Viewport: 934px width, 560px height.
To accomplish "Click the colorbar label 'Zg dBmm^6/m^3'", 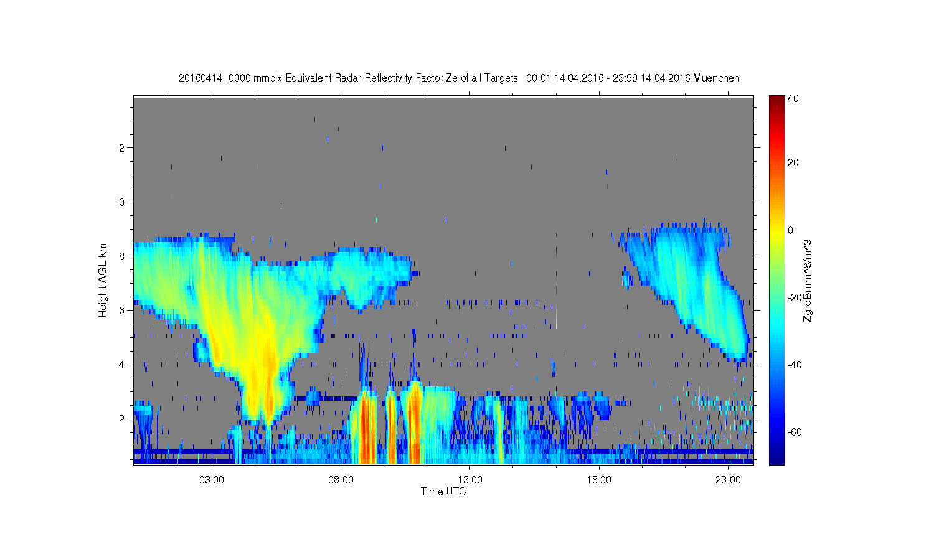I will click(x=808, y=281).
